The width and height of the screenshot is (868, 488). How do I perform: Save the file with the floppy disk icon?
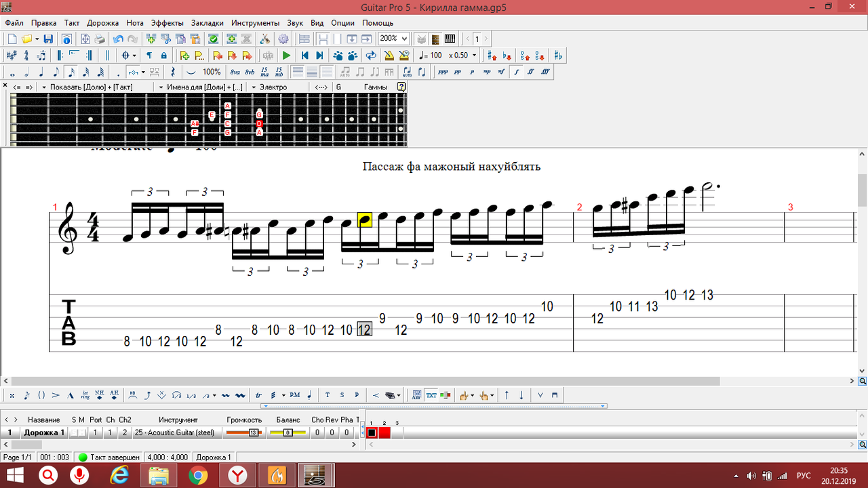tap(48, 39)
